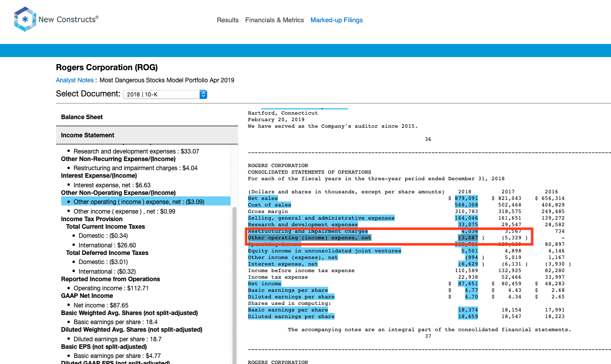Click the Rogers Corporation (ROG) heading

pyautogui.click(x=107, y=68)
